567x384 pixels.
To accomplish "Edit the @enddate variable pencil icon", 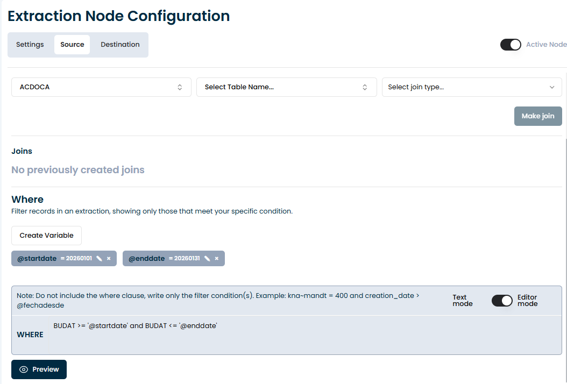I will (207, 259).
